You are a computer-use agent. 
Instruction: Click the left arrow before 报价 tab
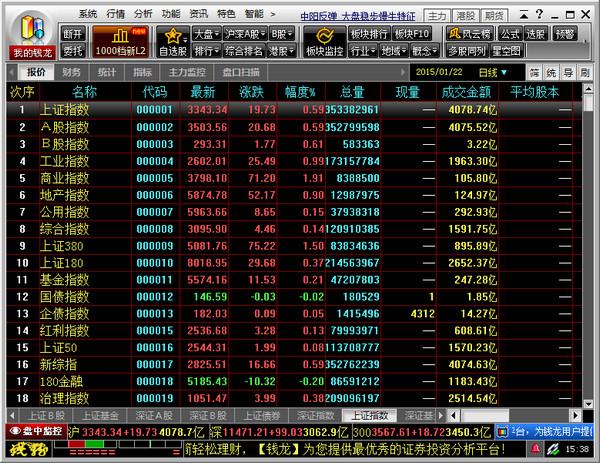pos(12,72)
